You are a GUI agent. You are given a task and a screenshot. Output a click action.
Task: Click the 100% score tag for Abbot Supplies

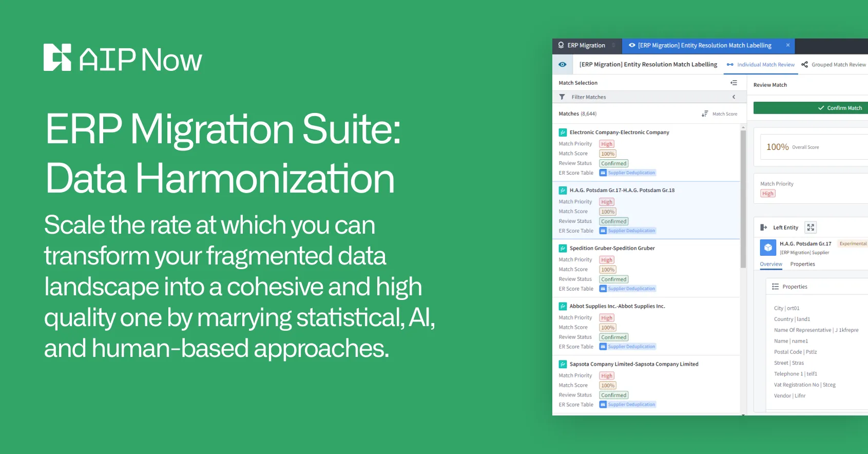(x=608, y=328)
